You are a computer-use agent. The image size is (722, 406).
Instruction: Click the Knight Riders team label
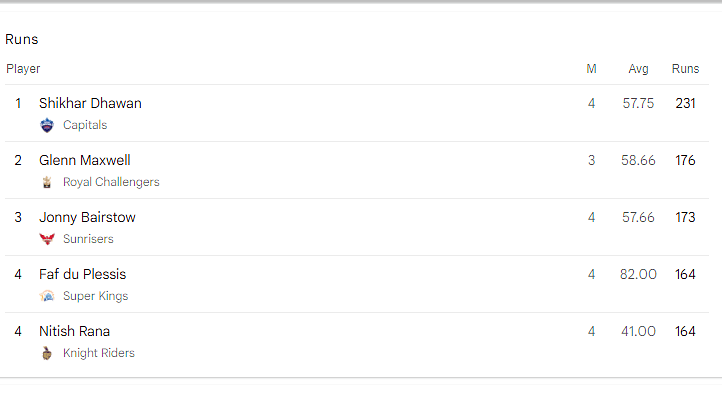click(x=99, y=353)
